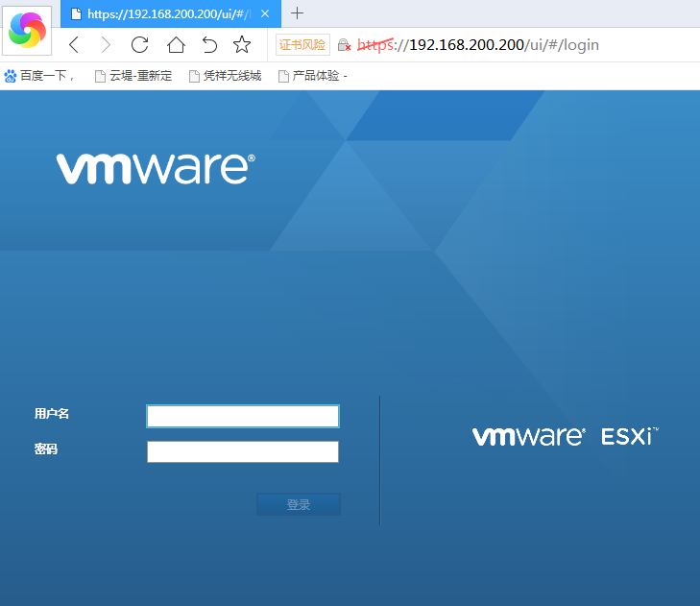Viewport: 700px width, 606px height.
Task: Click the insecure lock icon in address bar
Action: click(x=344, y=45)
